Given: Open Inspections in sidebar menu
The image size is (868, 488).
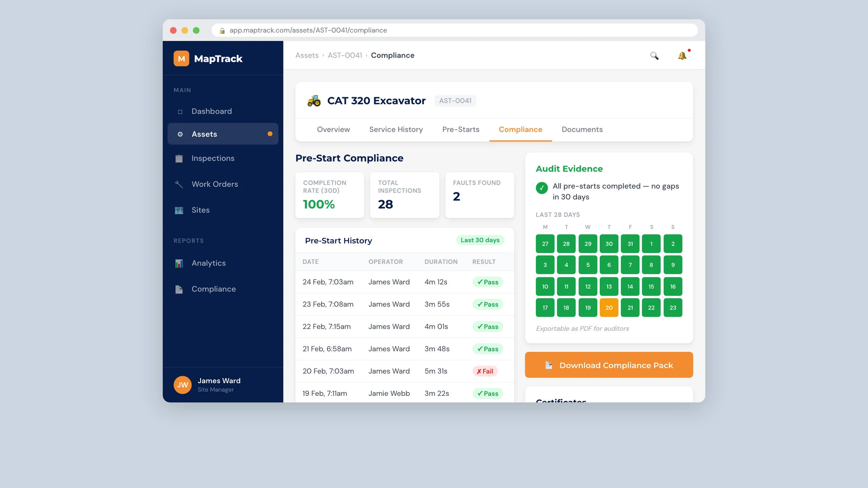Looking at the screenshot, I should [223, 158].
